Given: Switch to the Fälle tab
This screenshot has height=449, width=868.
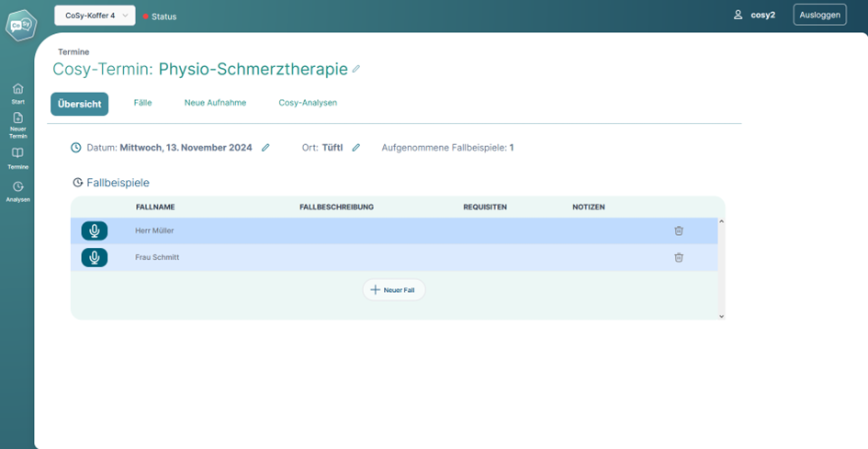Looking at the screenshot, I should (142, 103).
